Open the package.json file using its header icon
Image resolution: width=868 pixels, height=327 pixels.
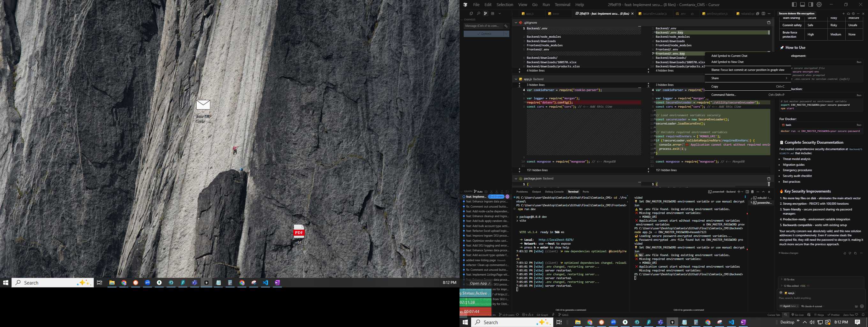[769, 179]
